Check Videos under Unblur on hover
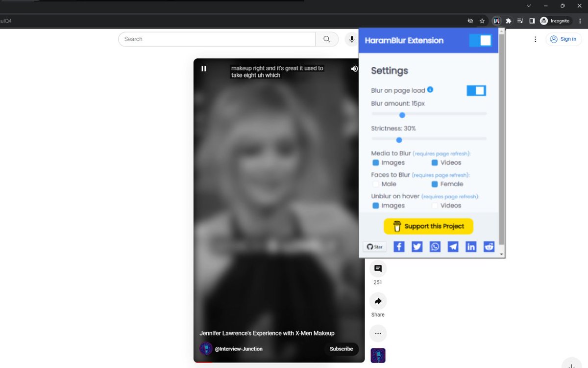Screen dimensions: 588x368 pyautogui.click(x=435, y=206)
